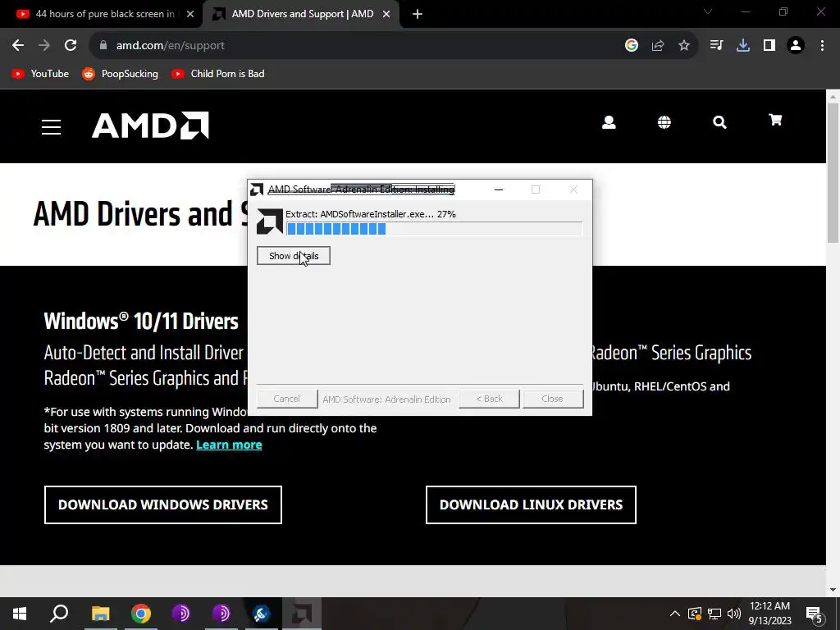Click Chrome's forward arrow
Image resolution: width=840 pixels, height=630 pixels.
coord(44,46)
